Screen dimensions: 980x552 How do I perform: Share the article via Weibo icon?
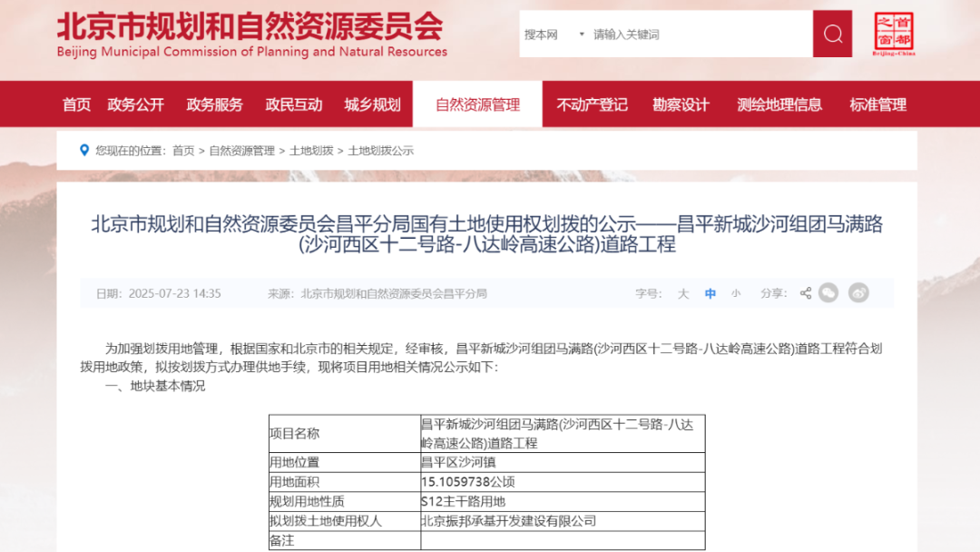coord(858,293)
